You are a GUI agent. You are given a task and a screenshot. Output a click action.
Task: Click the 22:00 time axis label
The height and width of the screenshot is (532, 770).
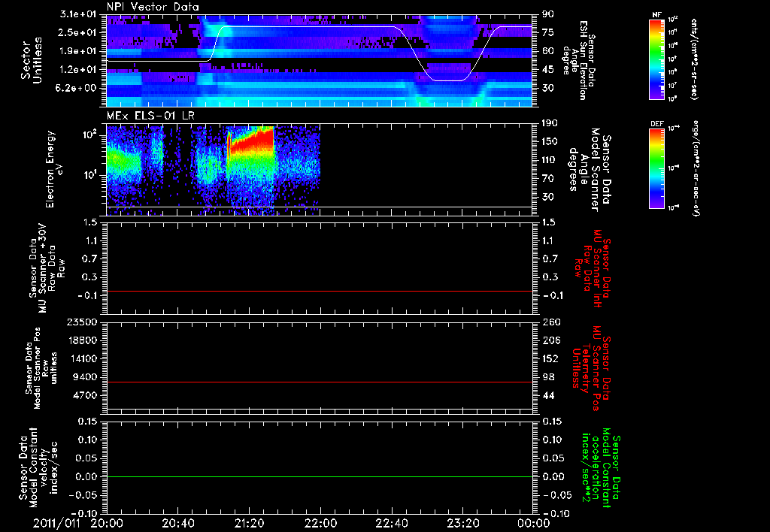pyautogui.click(x=320, y=523)
